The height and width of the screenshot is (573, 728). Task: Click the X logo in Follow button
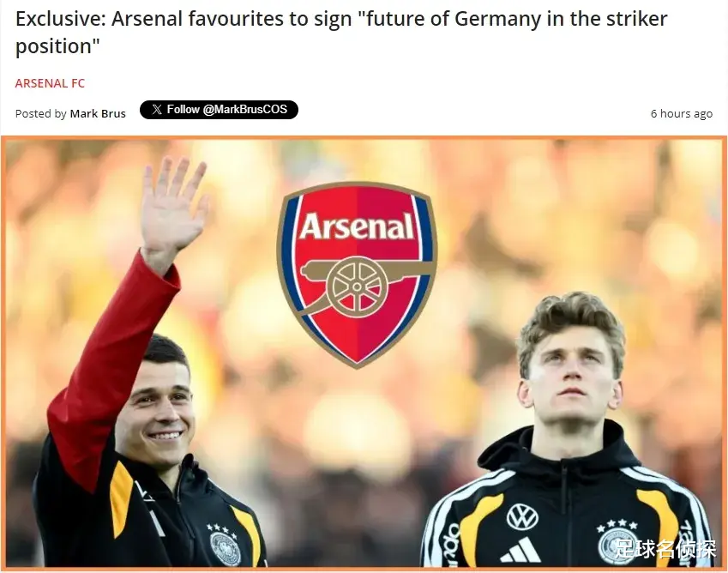pyautogui.click(x=157, y=110)
